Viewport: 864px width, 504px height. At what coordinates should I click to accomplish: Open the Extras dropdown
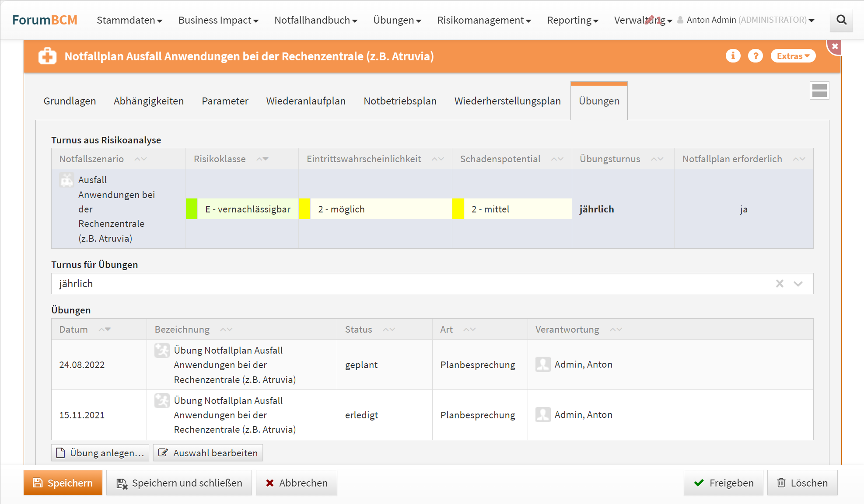(x=793, y=56)
